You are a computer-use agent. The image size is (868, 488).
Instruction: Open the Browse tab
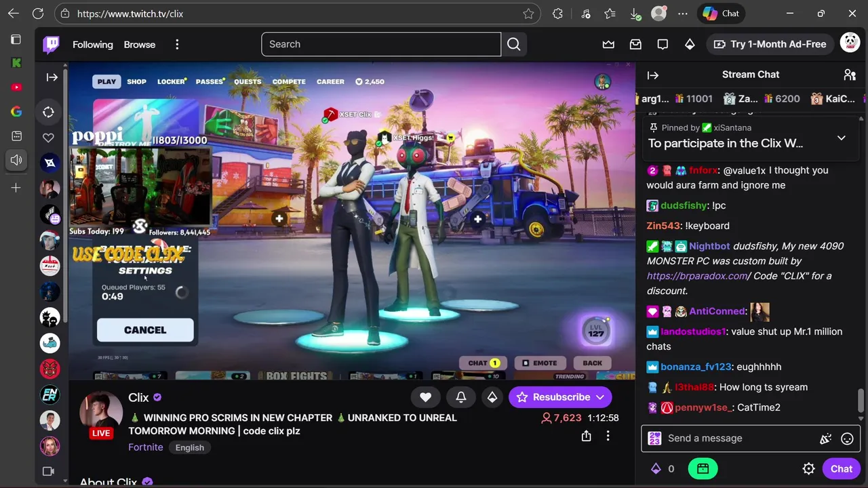[x=140, y=45]
